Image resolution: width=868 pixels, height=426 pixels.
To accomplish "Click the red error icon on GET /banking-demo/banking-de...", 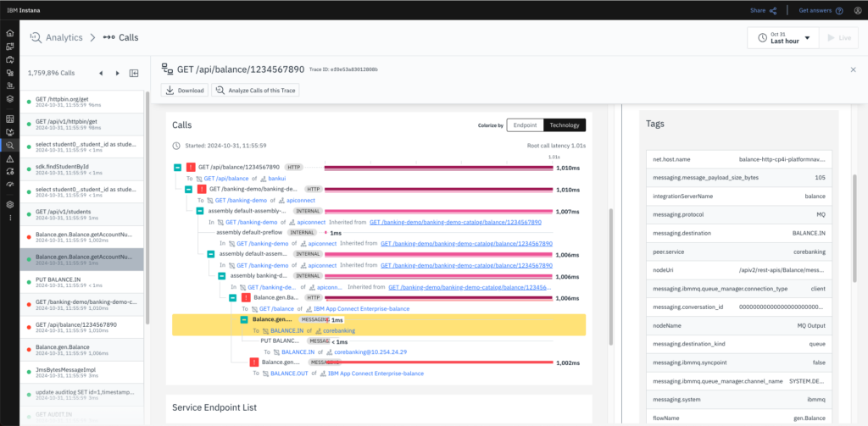I will tap(202, 189).
